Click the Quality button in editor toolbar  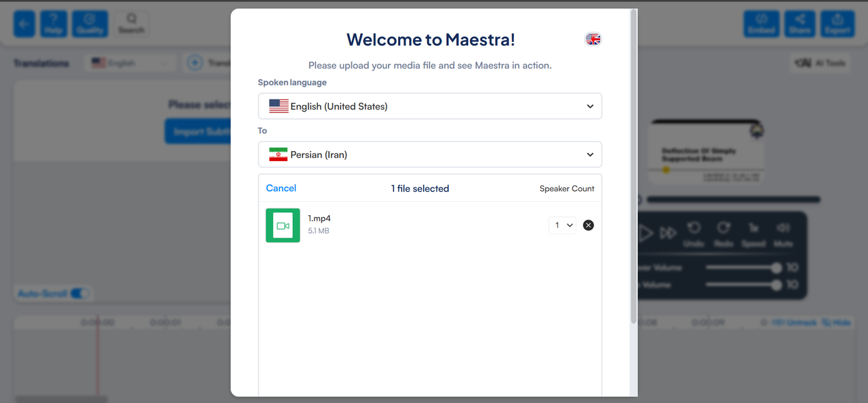(x=90, y=24)
